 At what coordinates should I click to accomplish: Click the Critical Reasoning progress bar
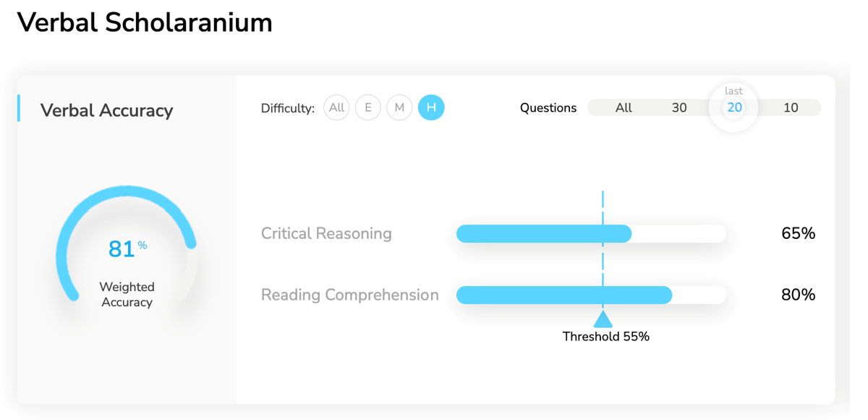click(591, 233)
